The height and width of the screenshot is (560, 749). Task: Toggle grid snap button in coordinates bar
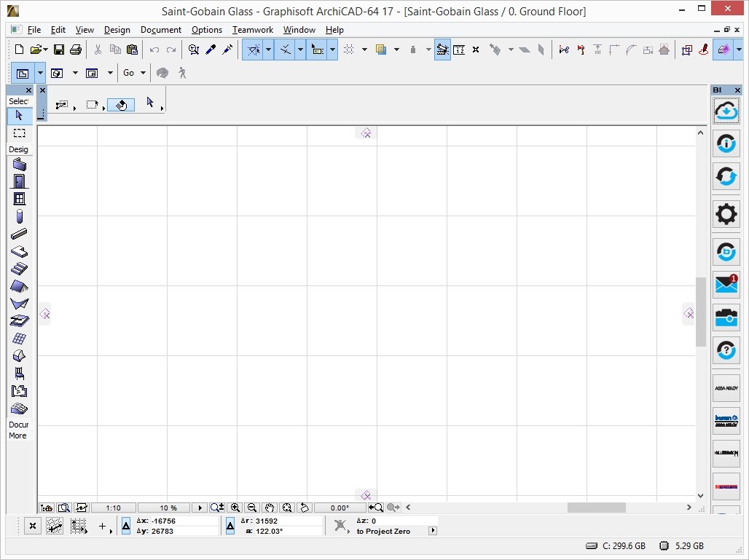click(x=79, y=526)
